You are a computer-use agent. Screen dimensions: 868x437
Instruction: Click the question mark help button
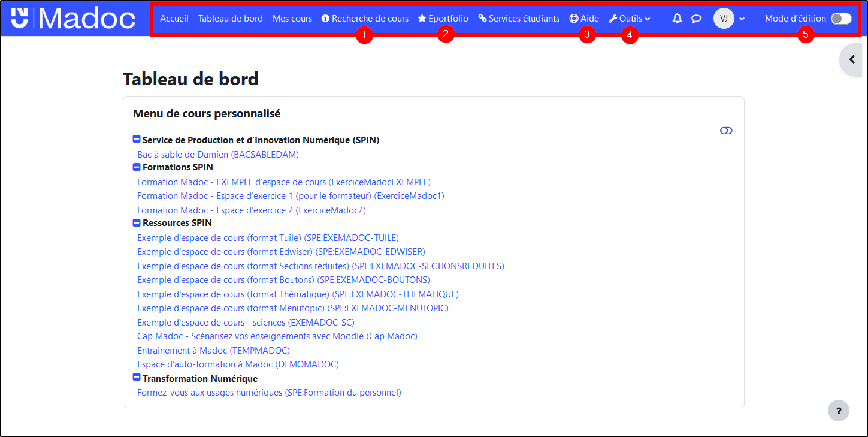pyautogui.click(x=838, y=411)
